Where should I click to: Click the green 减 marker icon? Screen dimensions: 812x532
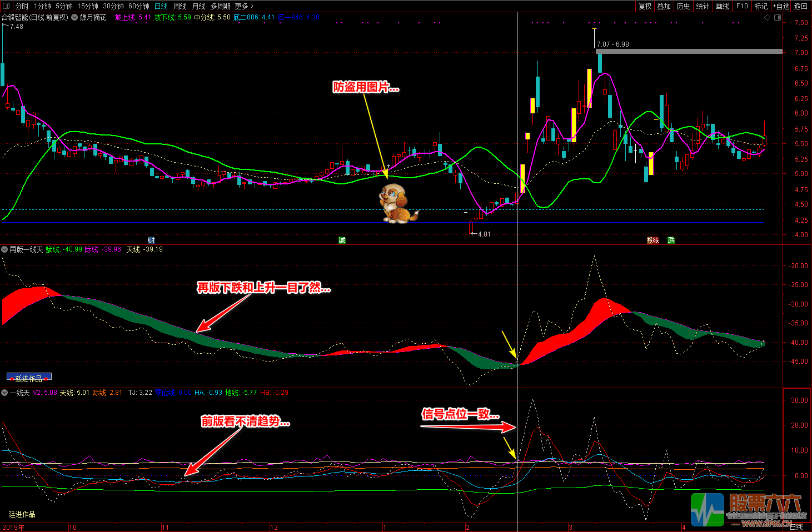pos(342,240)
